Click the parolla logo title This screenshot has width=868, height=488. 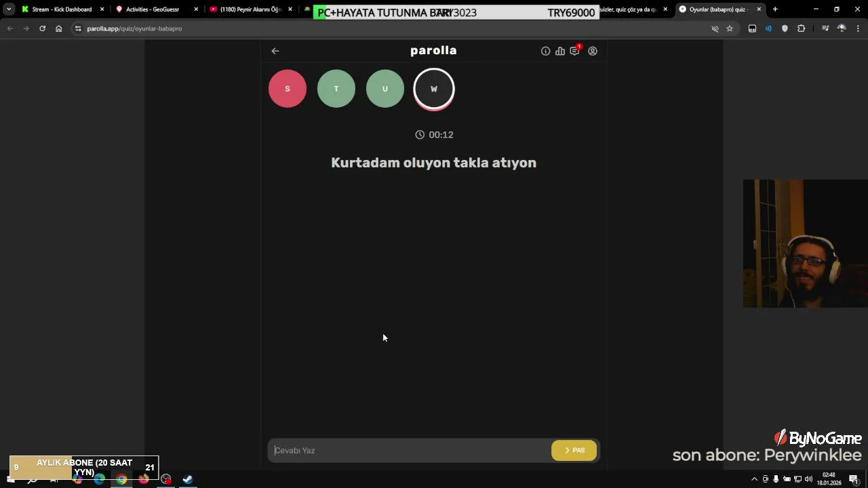point(433,51)
